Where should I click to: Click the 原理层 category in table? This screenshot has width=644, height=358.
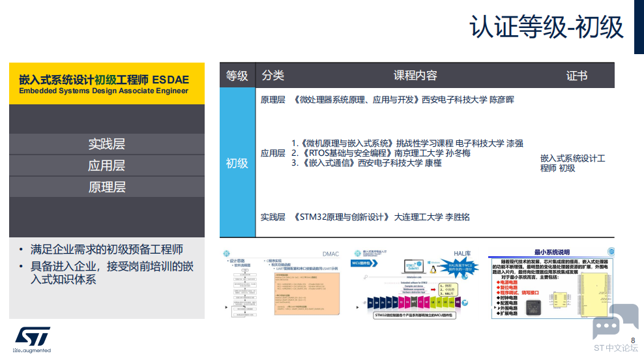click(x=272, y=100)
